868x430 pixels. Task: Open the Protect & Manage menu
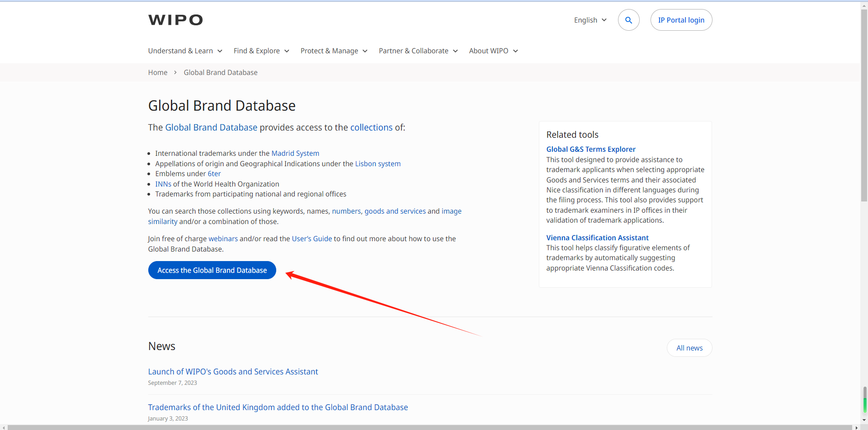(334, 51)
